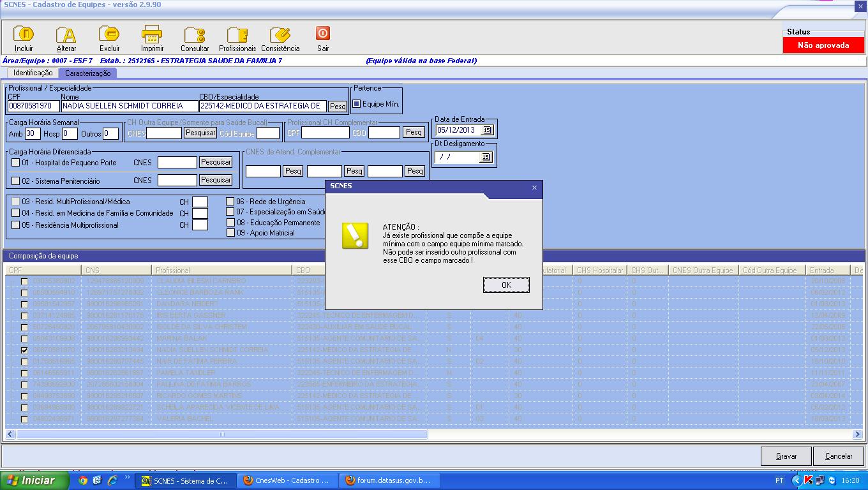This screenshot has height=490, width=868.
Task: Click the Gravar button
Action: pos(786,456)
